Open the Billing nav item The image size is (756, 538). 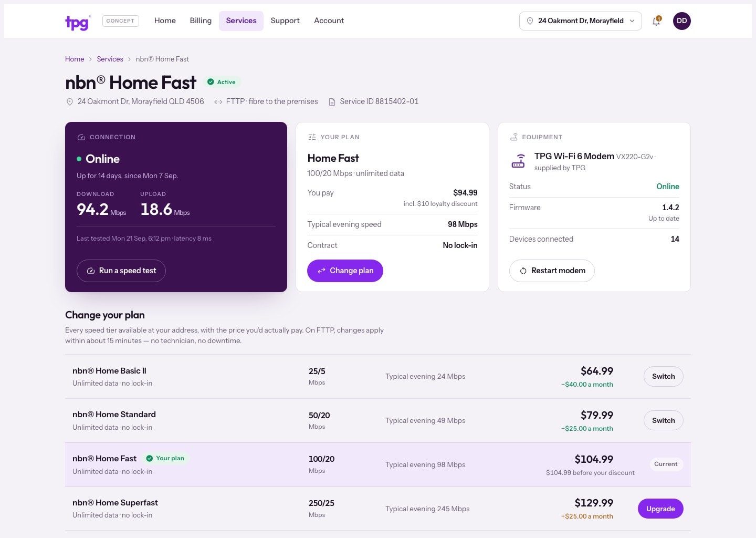point(201,20)
